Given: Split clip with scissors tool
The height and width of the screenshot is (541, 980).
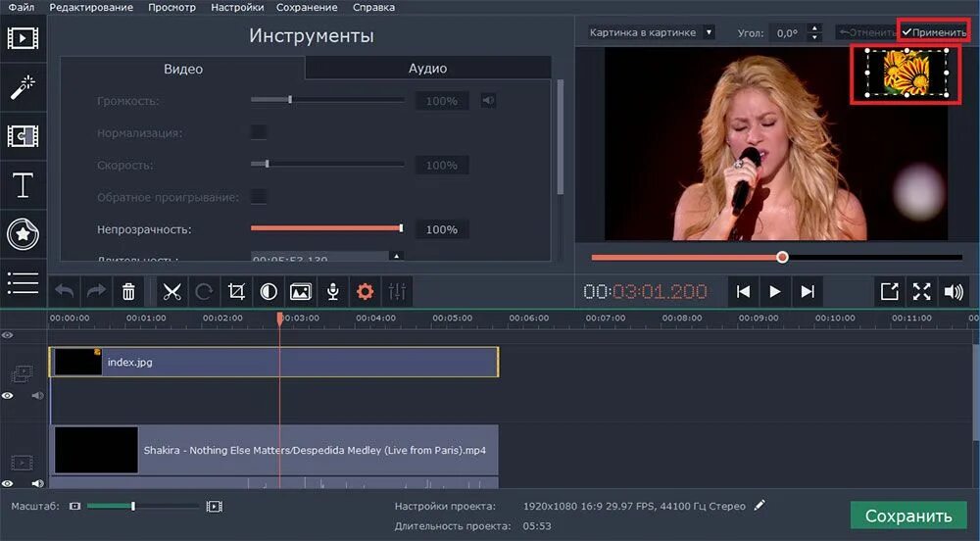Looking at the screenshot, I should (x=171, y=292).
